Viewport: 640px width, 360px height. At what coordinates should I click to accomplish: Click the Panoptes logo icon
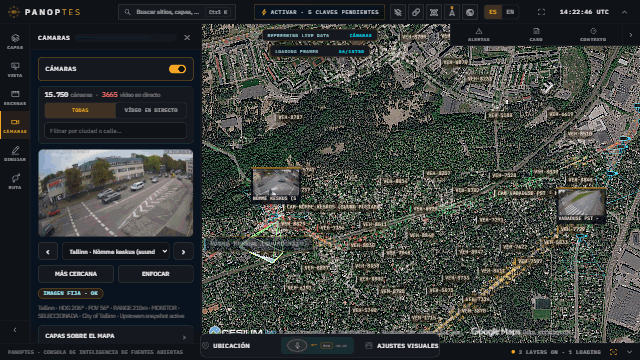(x=14, y=12)
